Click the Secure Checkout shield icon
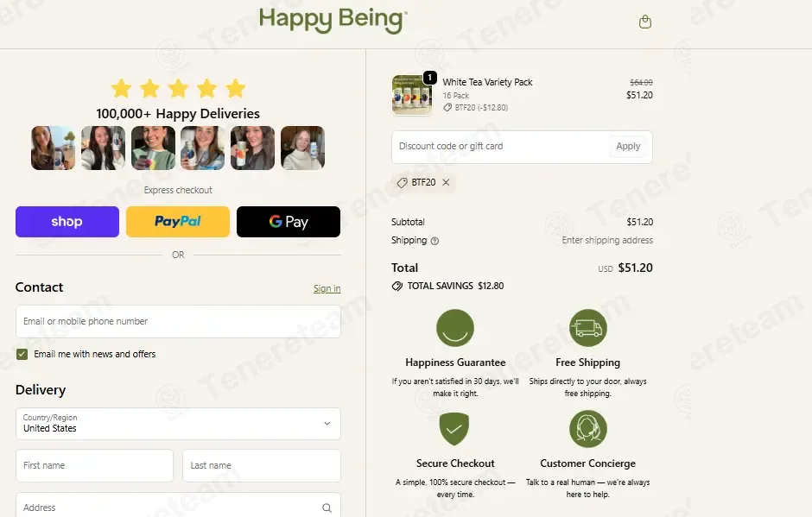Screen dimensions: 812x517 coord(454,428)
